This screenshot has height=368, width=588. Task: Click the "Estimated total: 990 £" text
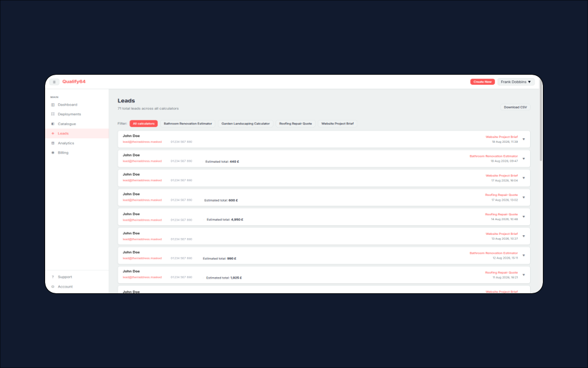(219, 259)
